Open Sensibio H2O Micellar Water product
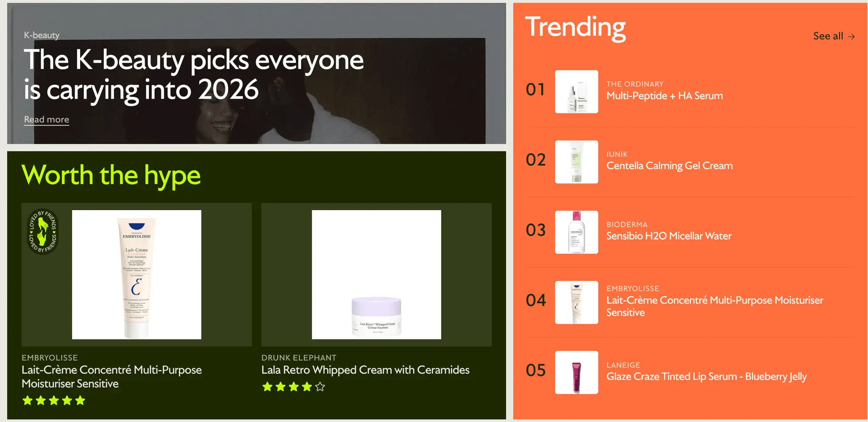This screenshot has width=868, height=422. (x=669, y=236)
